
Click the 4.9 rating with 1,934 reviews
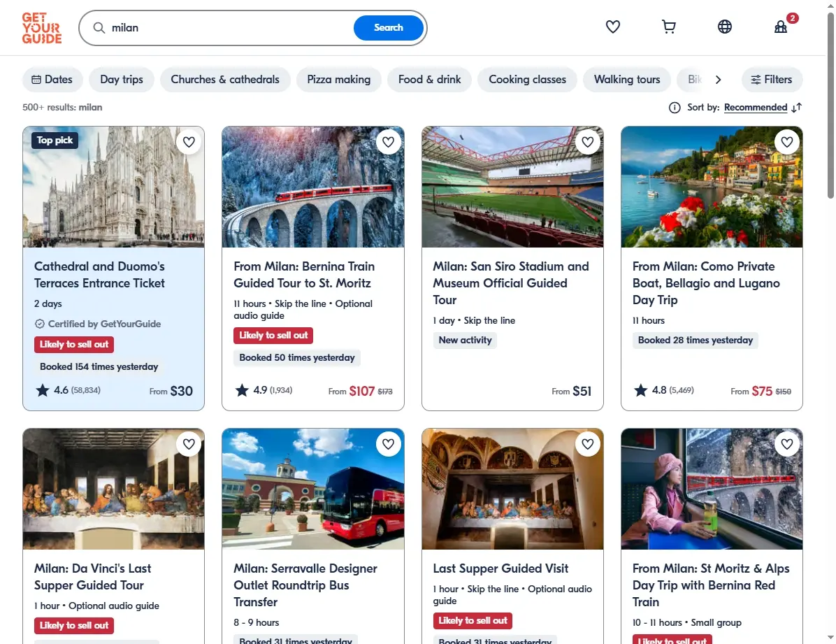pyautogui.click(x=264, y=390)
